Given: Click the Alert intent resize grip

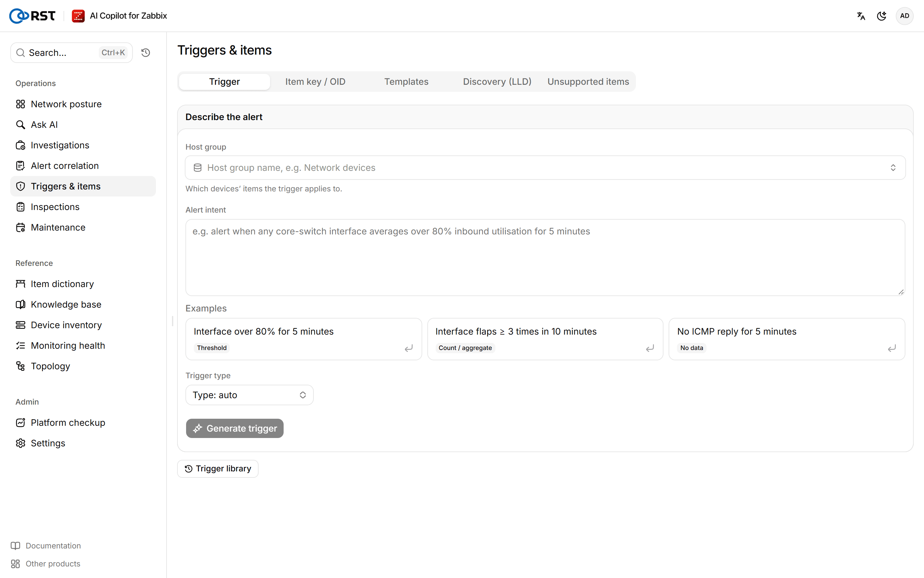Looking at the screenshot, I should 901,292.
